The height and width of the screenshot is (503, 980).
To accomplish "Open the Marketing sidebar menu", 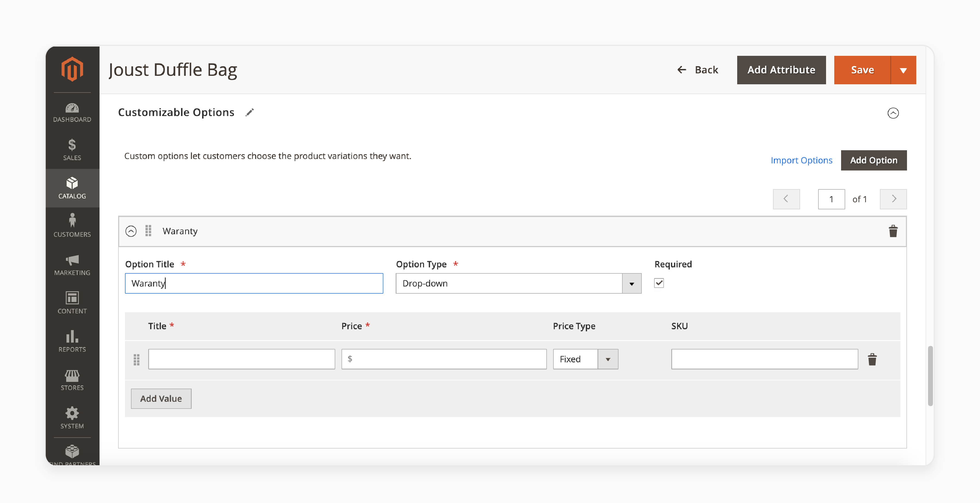I will point(72,265).
